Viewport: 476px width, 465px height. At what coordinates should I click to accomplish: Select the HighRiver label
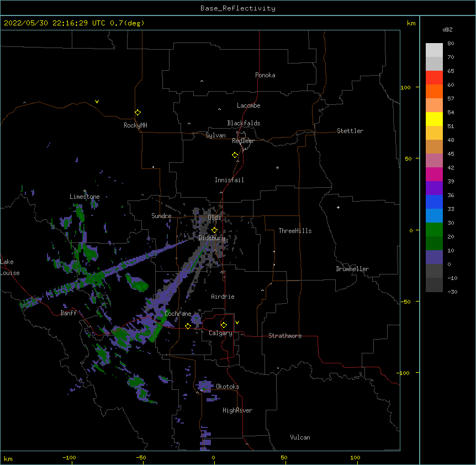coord(237,410)
